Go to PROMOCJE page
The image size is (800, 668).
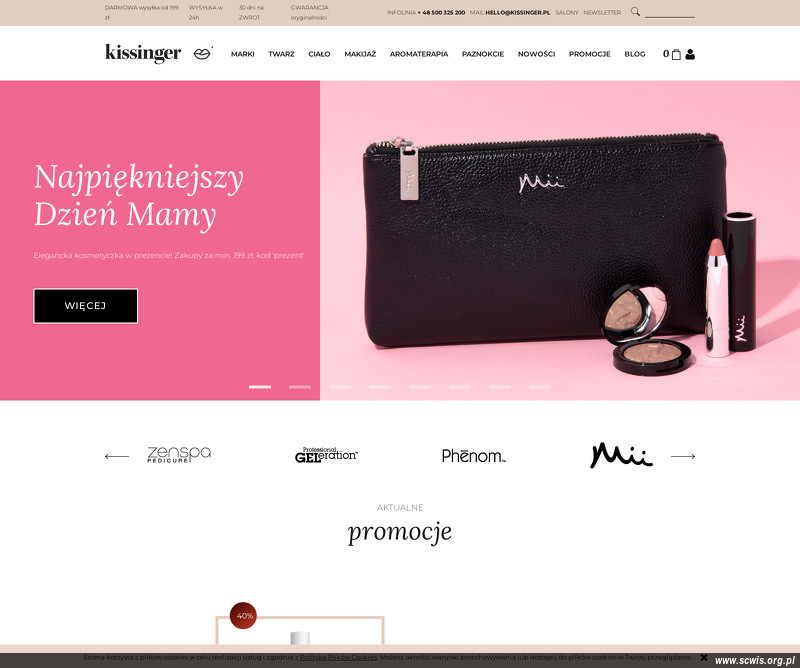(590, 54)
